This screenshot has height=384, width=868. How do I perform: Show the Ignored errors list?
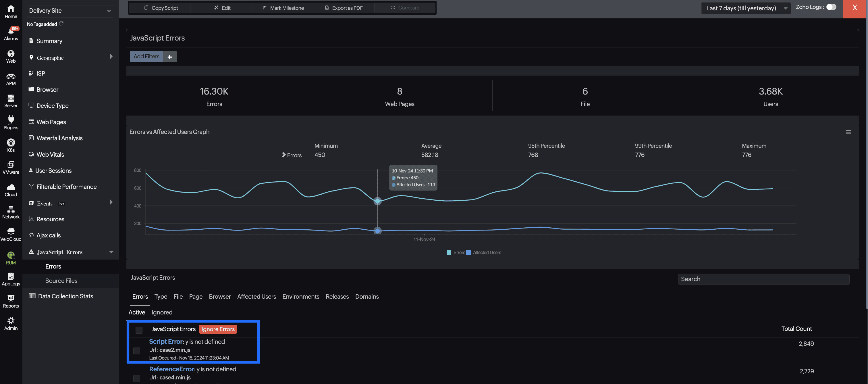162,312
